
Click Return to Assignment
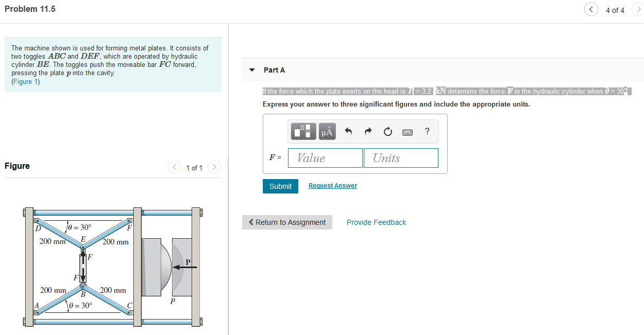[x=287, y=222]
